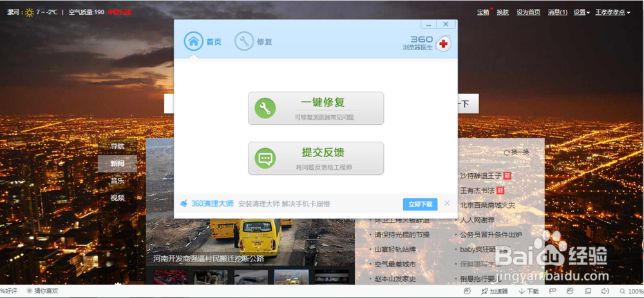644x298 pixels.
Task: Switch to the 修复 repair tab
Action: pos(253,41)
